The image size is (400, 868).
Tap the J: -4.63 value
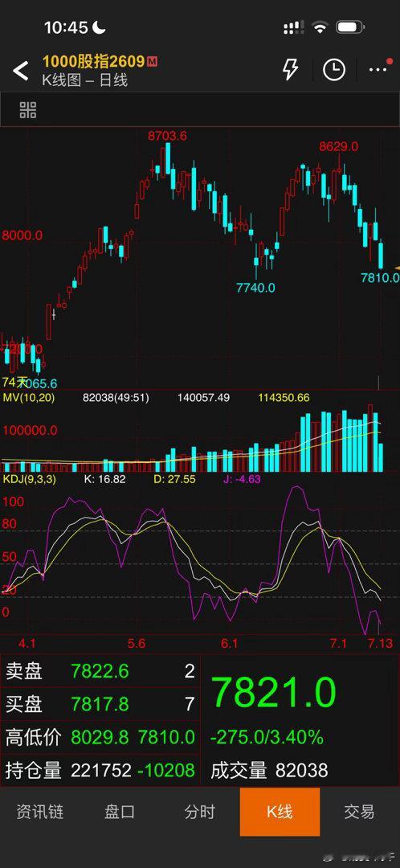242,479
